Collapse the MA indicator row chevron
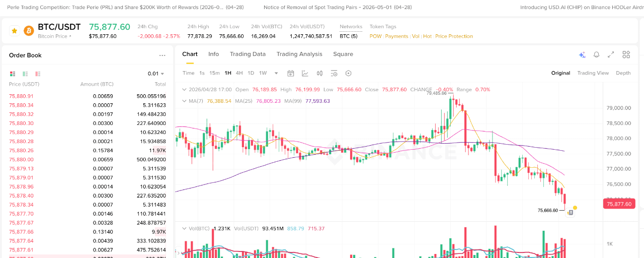 tap(185, 101)
